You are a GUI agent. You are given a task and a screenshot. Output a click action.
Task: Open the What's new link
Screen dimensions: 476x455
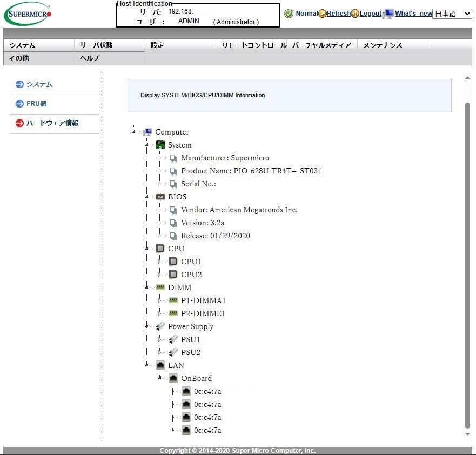tap(413, 14)
